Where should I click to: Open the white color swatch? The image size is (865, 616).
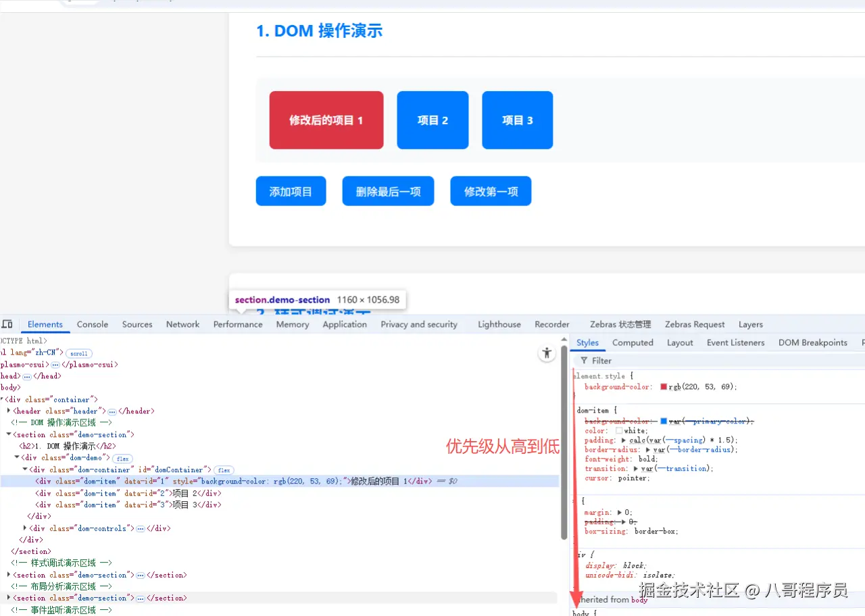coord(619,431)
